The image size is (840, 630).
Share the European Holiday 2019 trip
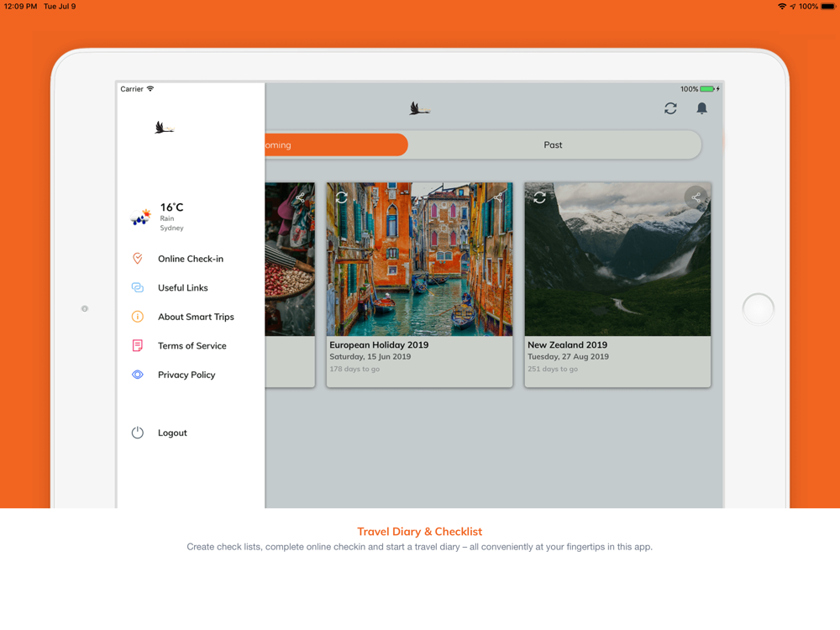[498, 197]
